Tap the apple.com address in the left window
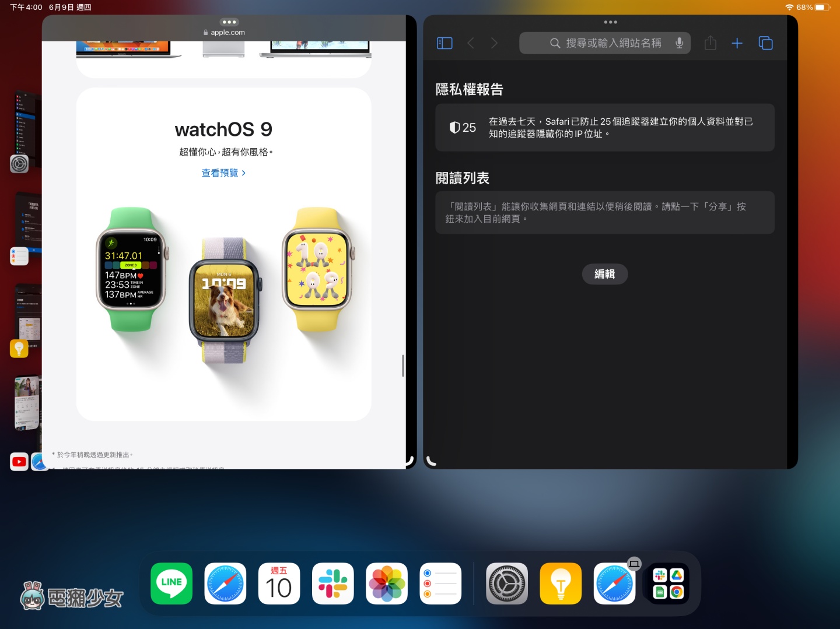Image resolution: width=840 pixels, height=629 pixels. (x=224, y=33)
